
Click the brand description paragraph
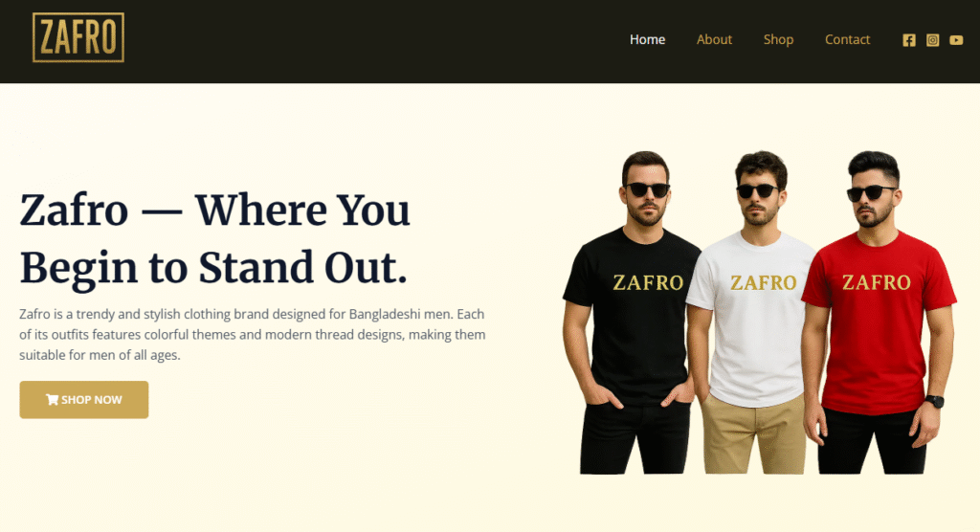point(252,335)
